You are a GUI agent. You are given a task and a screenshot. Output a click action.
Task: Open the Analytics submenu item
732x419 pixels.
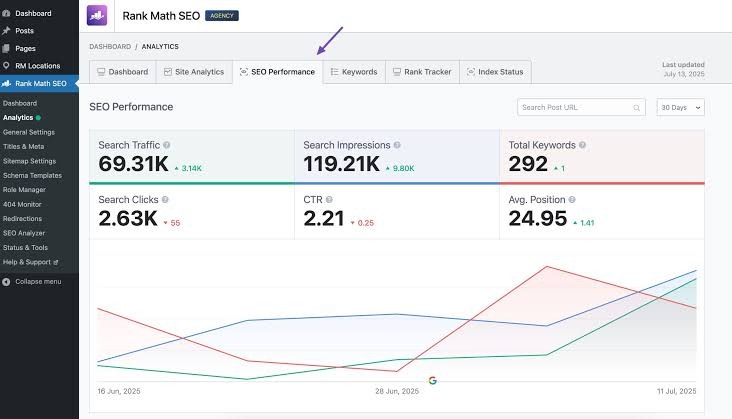18,118
